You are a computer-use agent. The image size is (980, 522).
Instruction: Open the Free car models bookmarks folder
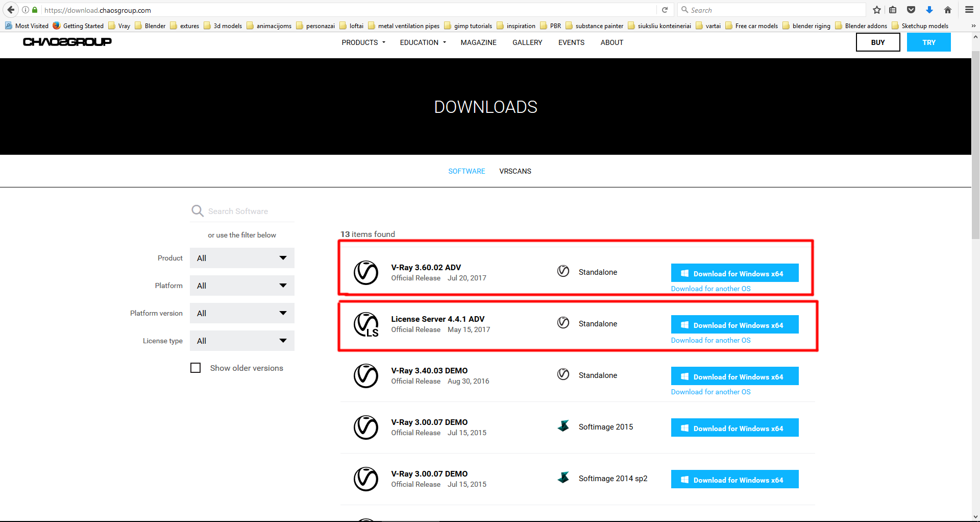click(751, 26)
